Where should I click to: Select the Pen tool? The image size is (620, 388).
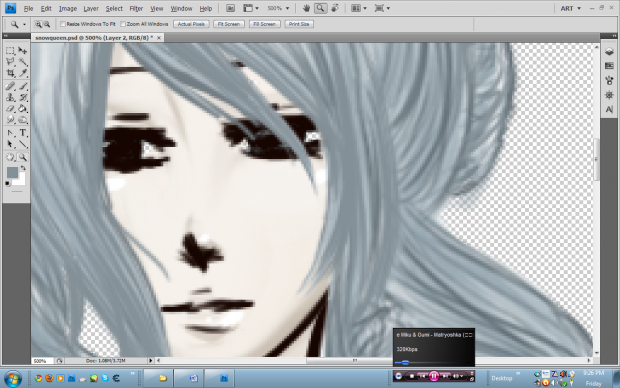tap(10, 133)
